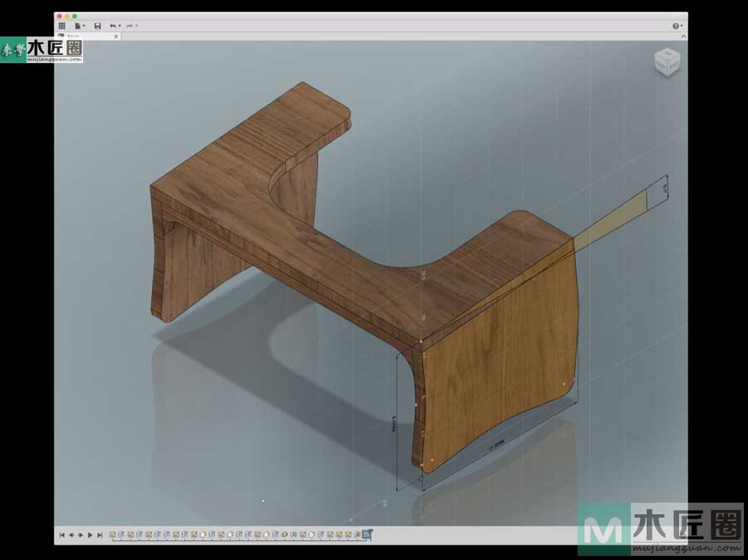This screenshot has width=748, height=560.
Task: Jump to end of the timeline
Action: point(100,535)
